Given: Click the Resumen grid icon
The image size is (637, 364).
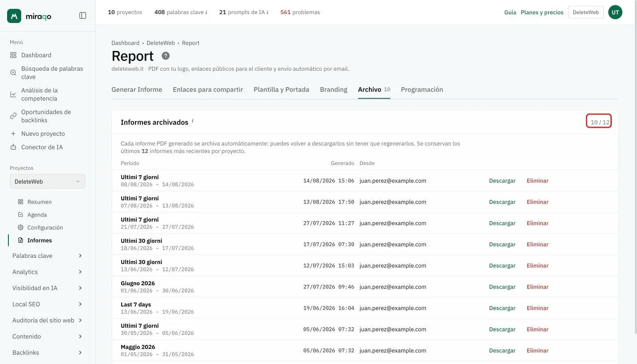Looking at the screenshot, I should (20, 202).
